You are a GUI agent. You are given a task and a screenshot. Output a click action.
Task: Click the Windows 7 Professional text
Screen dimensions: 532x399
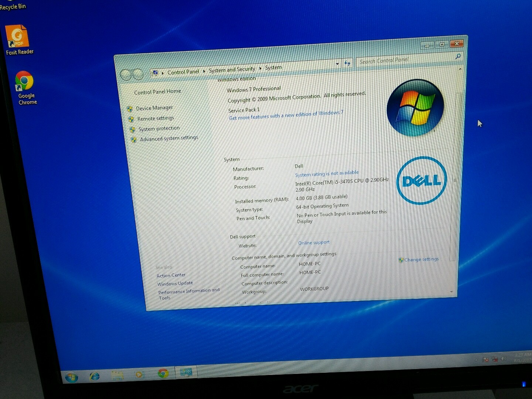click(253, 89)
